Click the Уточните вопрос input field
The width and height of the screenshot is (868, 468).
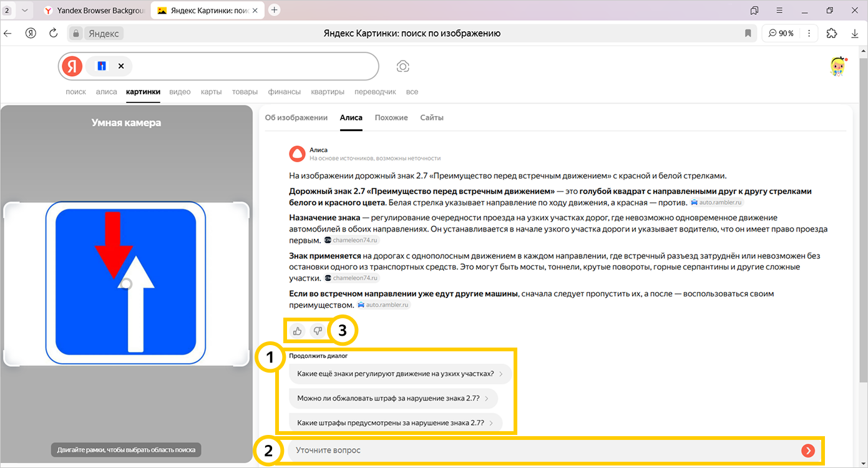point(537,451)
